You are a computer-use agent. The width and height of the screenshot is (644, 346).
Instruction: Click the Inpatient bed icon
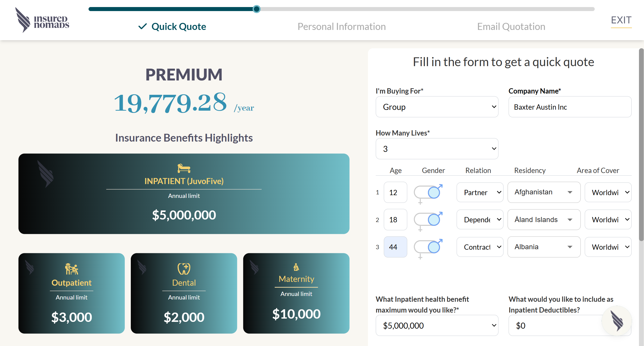184,168
